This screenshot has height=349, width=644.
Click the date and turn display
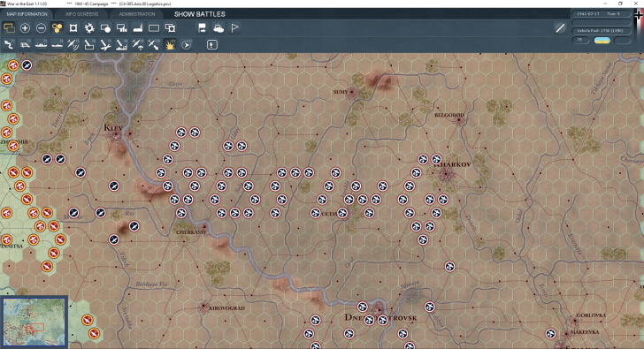(602, 14)
